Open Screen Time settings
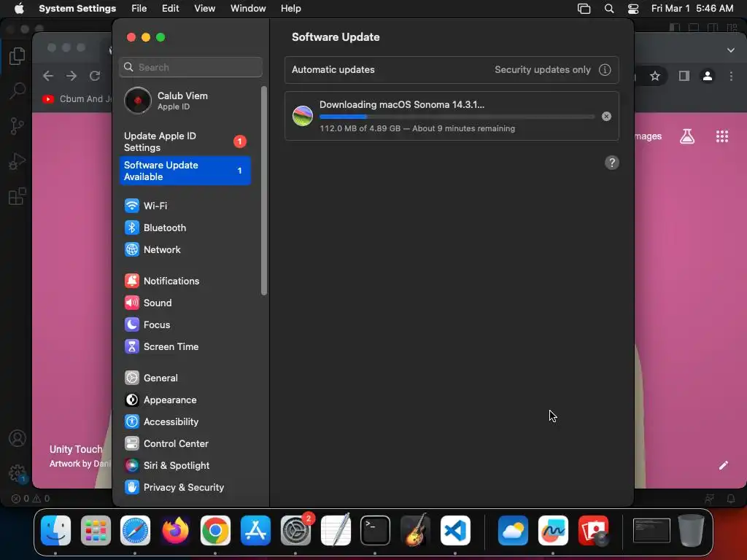Image resolution: width=747 pixels, height=560 pixels. (x=185, y=346)
